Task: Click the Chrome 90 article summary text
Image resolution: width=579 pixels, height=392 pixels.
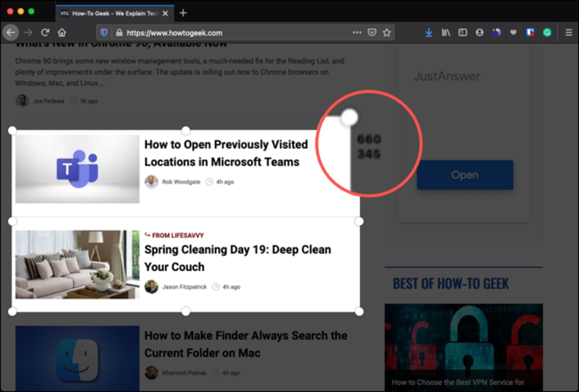Action: pos(180,72)
